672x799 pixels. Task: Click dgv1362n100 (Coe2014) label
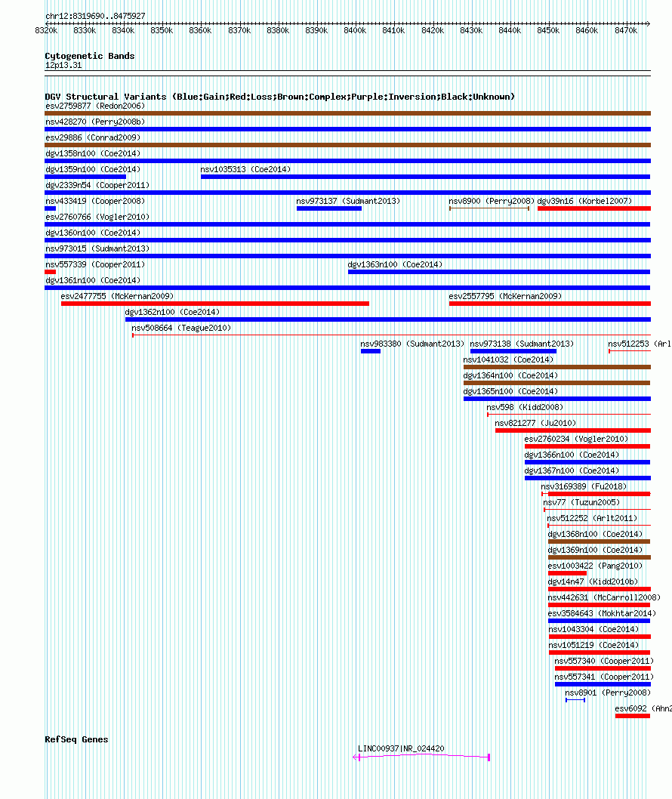(x=172, y=312)
